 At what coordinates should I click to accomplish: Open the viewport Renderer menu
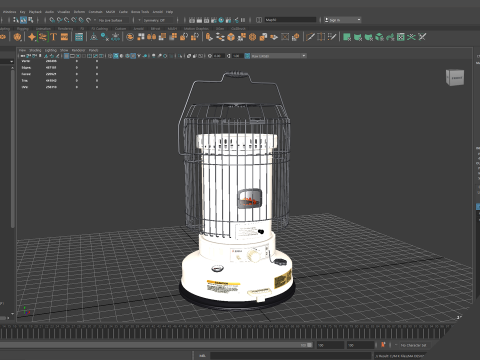(78, 50)
